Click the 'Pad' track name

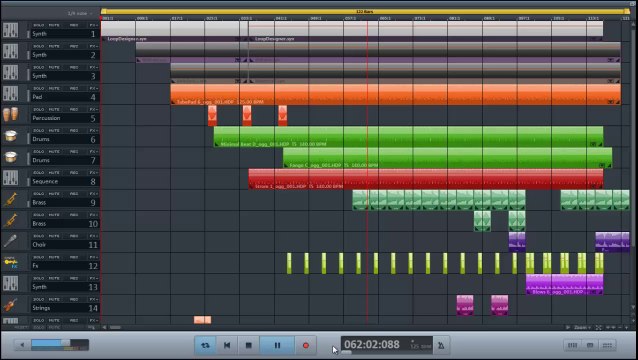37,97
